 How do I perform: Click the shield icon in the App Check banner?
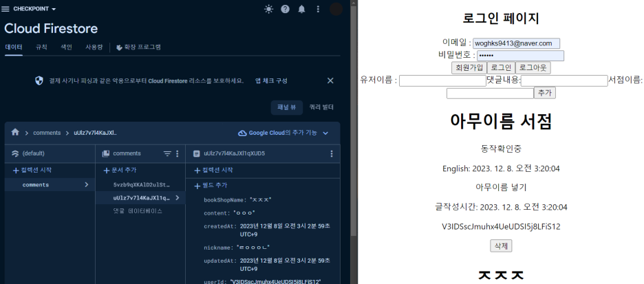coord(39,80)
